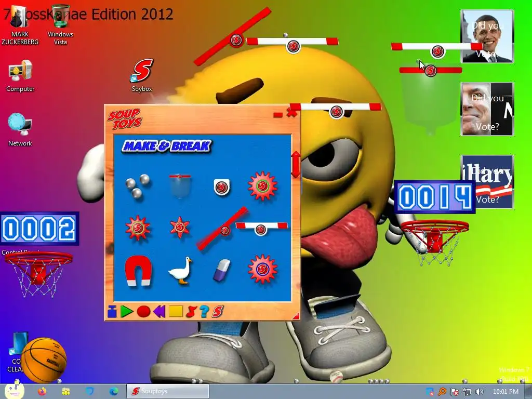Click the yellow stop square
Image resolution: width=532 pixels, height=399 pixels.
tap(176, 311)
